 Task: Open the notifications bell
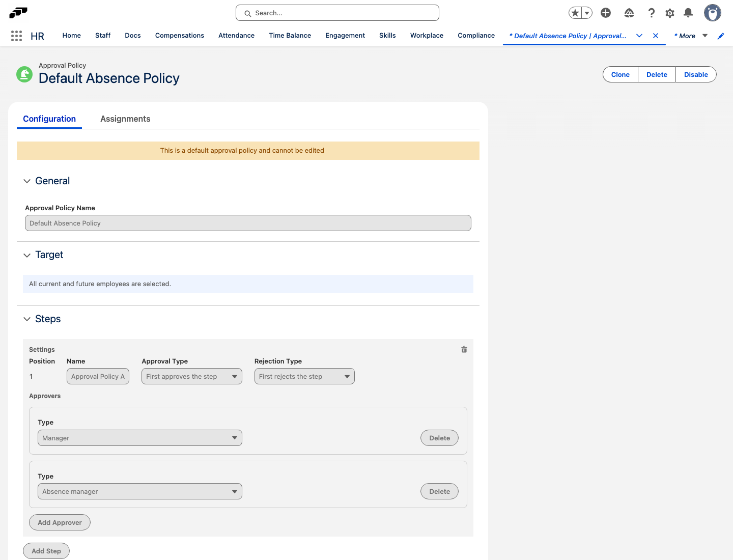[x=688, y=13]
